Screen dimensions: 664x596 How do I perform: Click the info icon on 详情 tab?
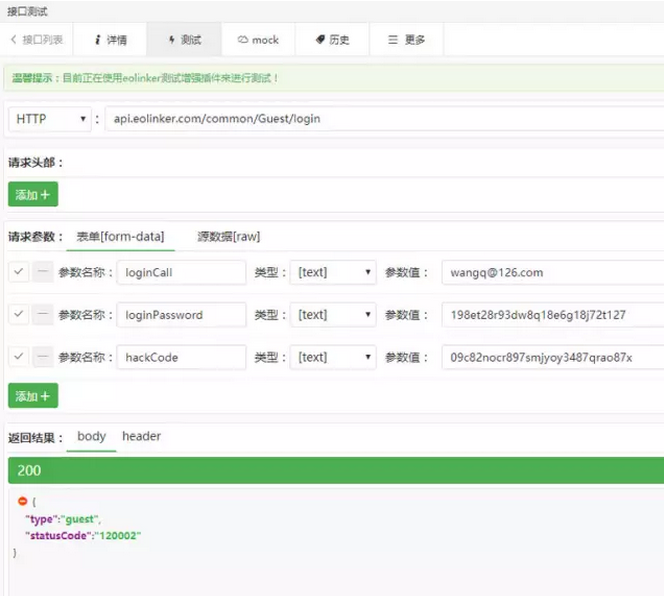(x=98, y=39)
